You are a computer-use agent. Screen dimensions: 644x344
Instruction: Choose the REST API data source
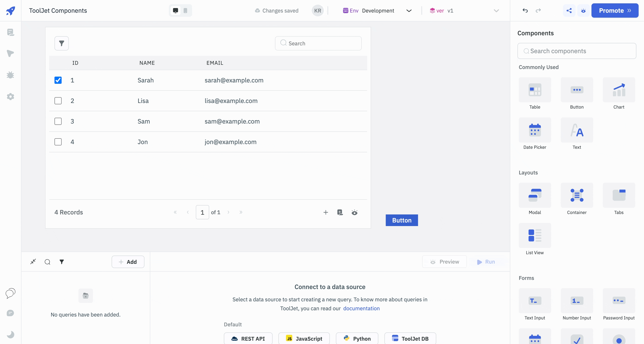click(248, 338)
